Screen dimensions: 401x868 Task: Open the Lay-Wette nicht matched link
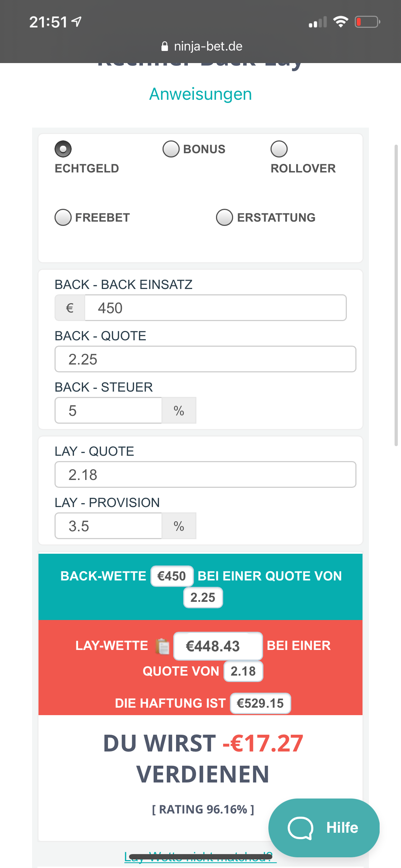tap(200, 857)
